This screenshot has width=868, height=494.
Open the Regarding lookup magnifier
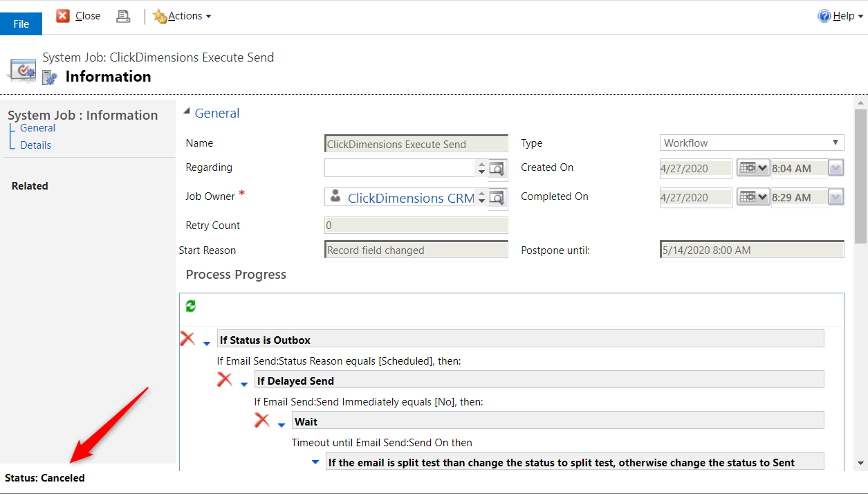(498, 167)
